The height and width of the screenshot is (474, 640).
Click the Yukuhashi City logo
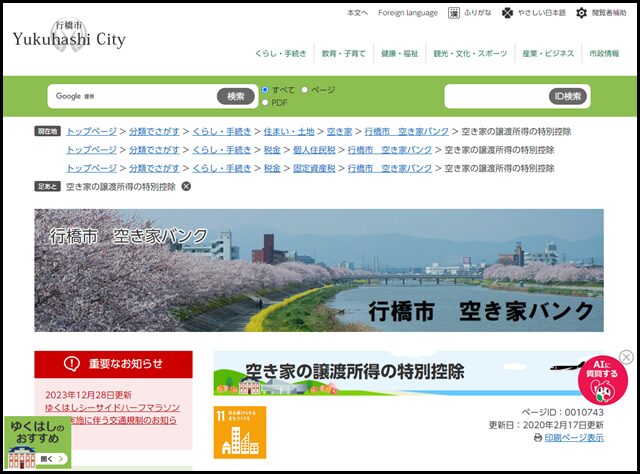tap(69, 36)
